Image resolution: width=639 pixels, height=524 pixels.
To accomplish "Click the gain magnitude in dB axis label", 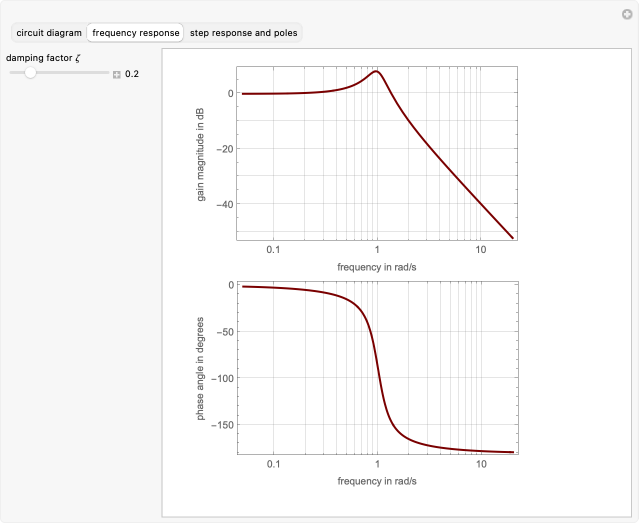I will [x=201, y=154].
